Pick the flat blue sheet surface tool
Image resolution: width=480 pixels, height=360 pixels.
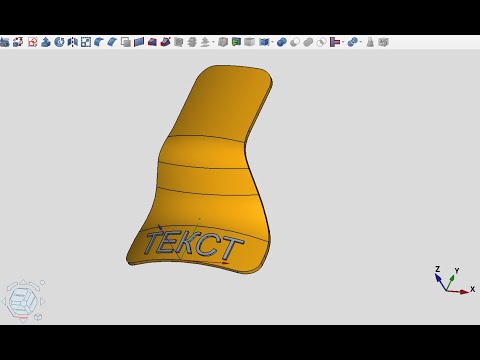(112, 42)
